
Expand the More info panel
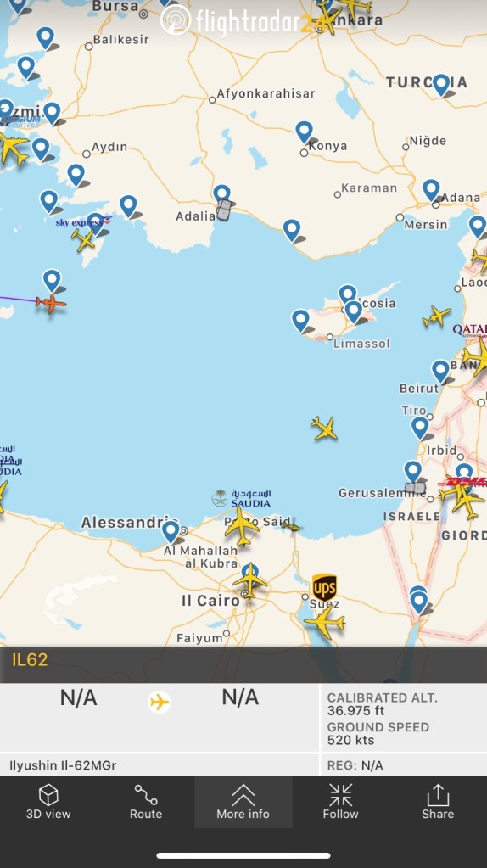tap(243, 802)
